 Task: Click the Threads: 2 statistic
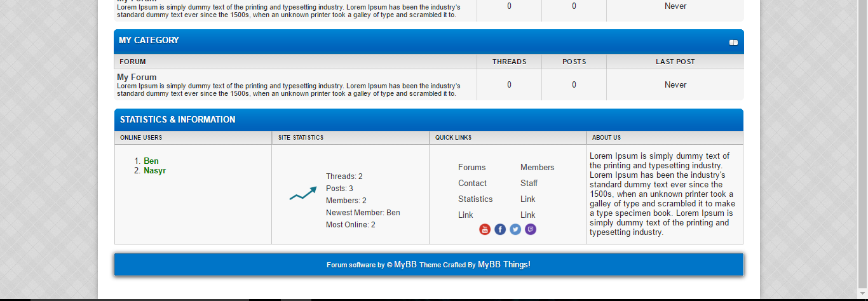344,177
